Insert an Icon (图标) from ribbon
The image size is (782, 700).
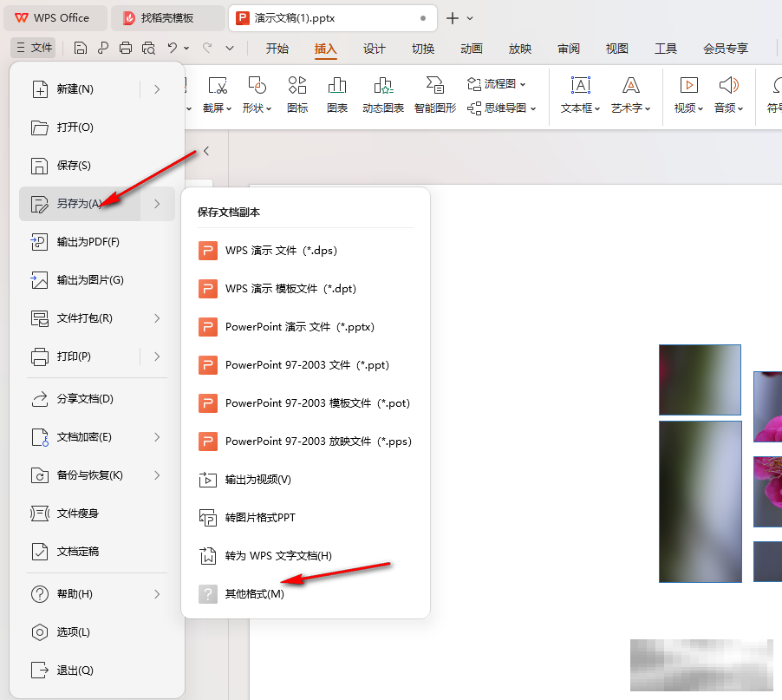(x=297, y=95)
